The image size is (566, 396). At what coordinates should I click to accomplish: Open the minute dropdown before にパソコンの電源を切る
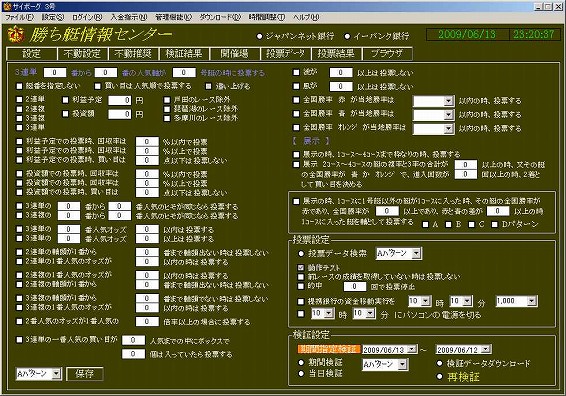(370, 313)
